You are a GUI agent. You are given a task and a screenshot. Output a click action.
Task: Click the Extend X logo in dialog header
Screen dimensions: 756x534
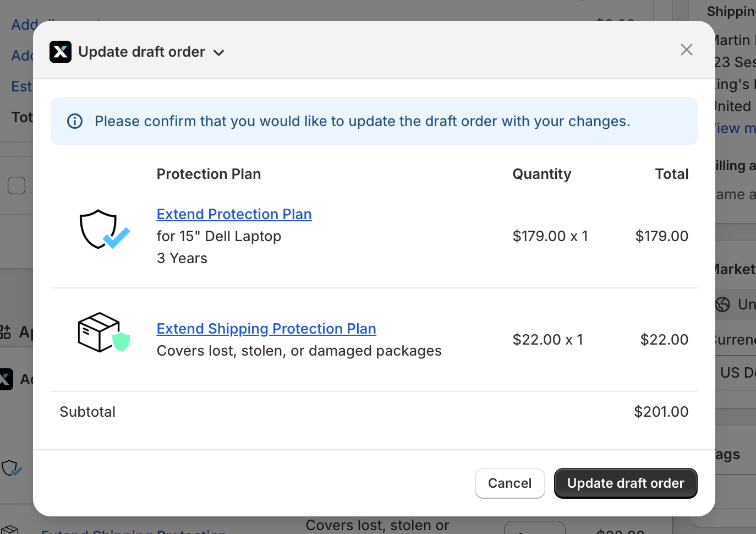61,52
